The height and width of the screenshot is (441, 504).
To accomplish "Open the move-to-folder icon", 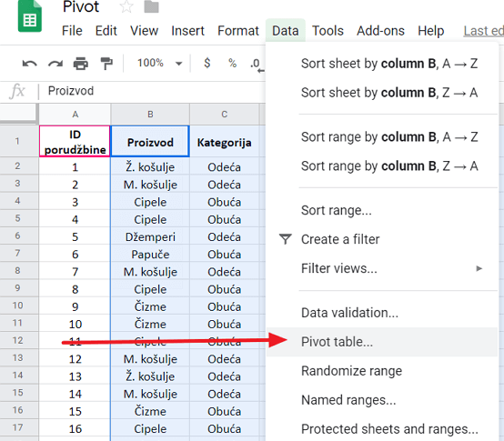I will [151, 6].
